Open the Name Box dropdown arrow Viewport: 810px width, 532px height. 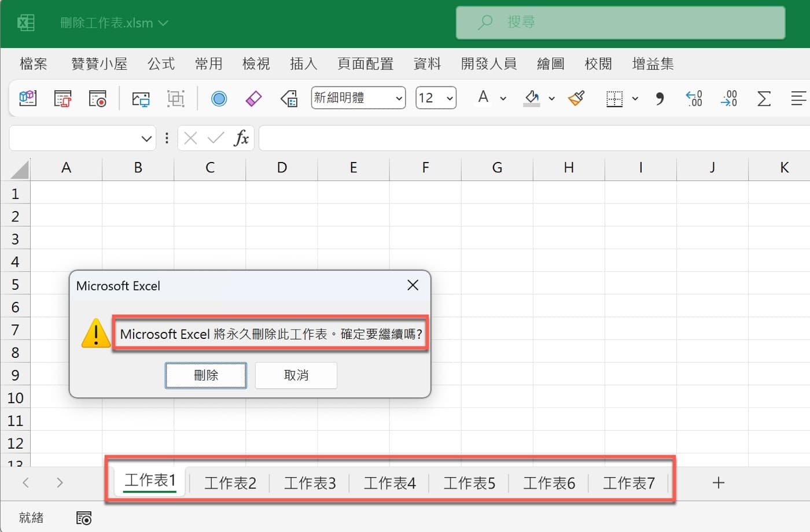click(146, 138)
